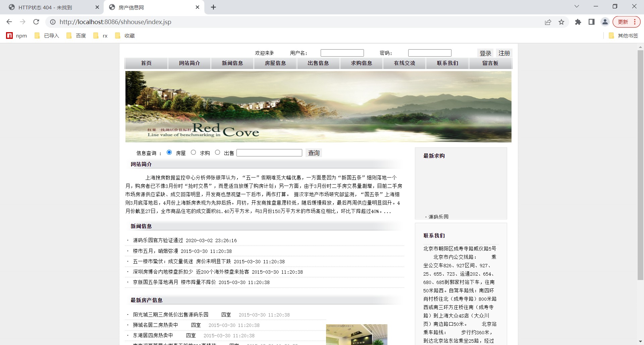
Task: Toggle the browser side panel
Action: click(592, 22)
